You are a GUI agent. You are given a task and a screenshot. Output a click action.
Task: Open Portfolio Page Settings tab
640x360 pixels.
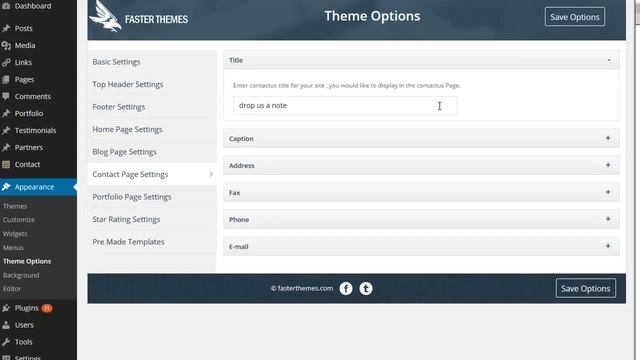(152, 197)
